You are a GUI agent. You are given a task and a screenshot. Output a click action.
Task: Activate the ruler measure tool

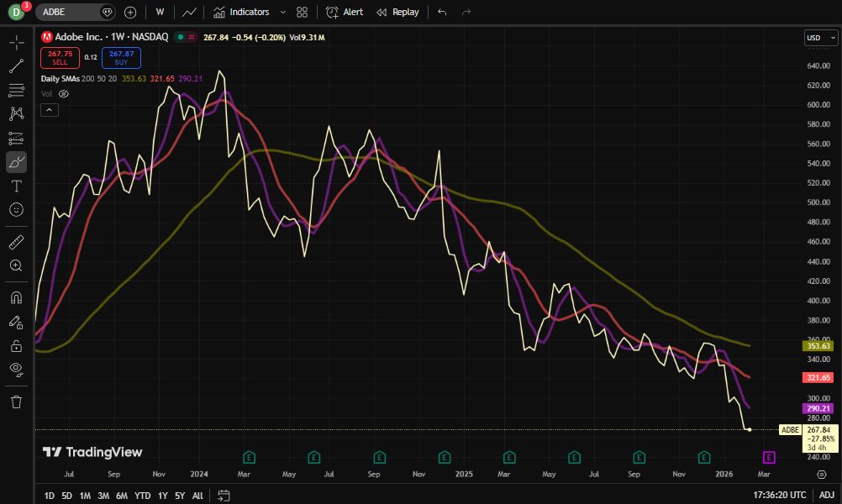coord(16,242)
